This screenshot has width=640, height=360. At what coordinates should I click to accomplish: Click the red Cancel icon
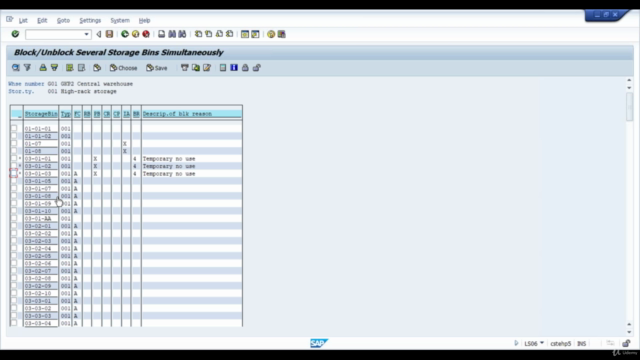(146, 34)
